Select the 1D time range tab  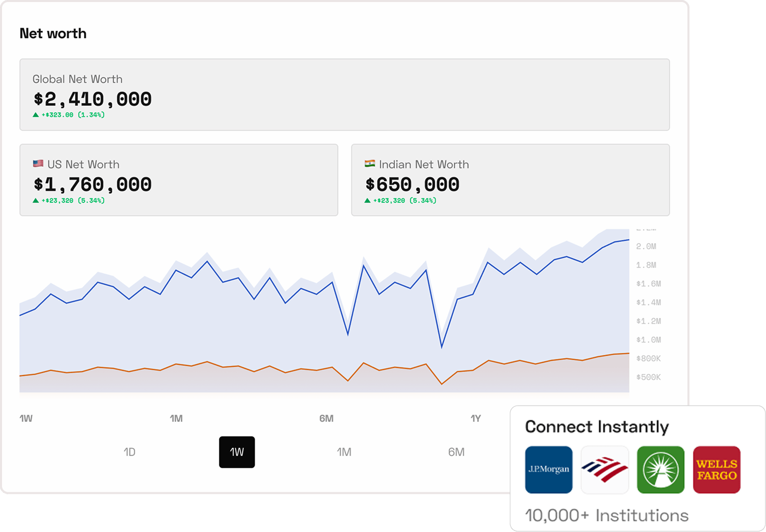129,452
